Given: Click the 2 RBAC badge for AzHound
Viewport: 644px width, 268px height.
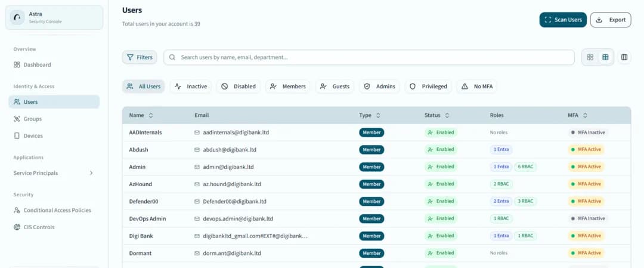Looking at the screenshot, I should (501, 184).
